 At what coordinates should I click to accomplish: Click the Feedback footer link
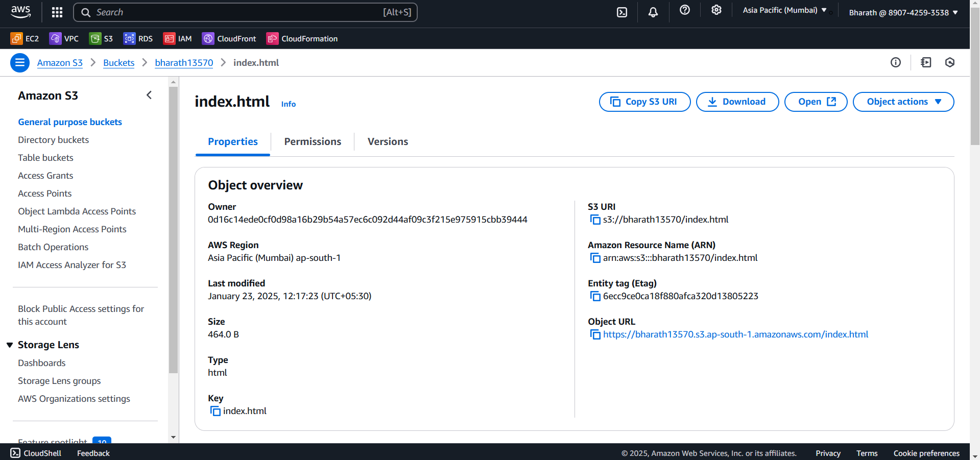pos(93,453)
